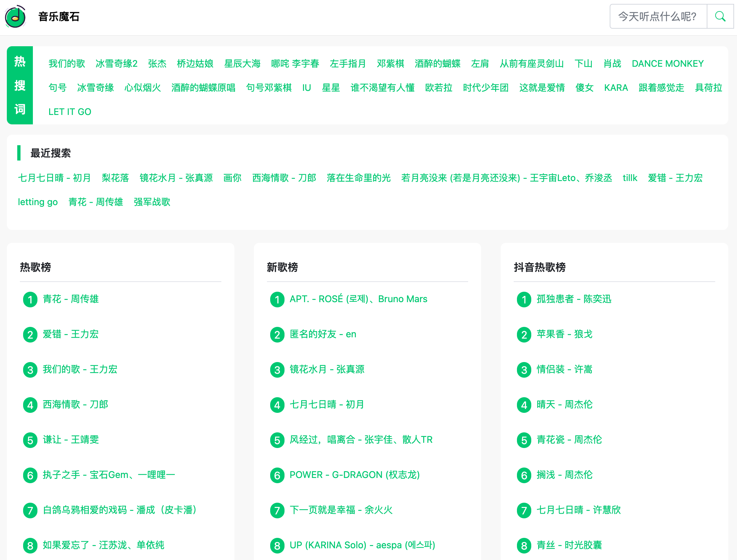
Task: Click rank 8 badge in 抖音热歌榜
Action: (x=524, y=545)
